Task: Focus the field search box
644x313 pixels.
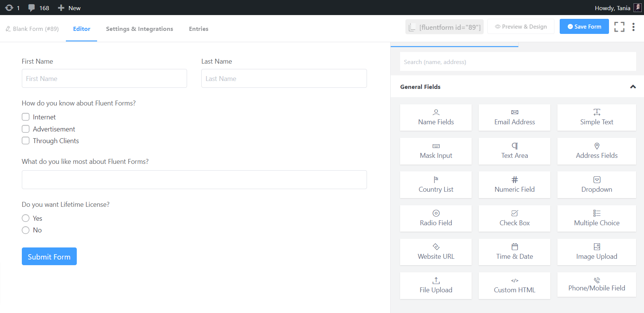Action: pyautogui.click(x=518, y=62)
